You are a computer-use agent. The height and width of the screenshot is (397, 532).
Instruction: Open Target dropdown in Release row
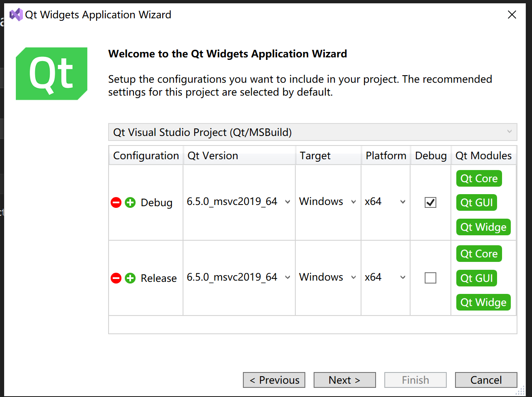(353, 277)
